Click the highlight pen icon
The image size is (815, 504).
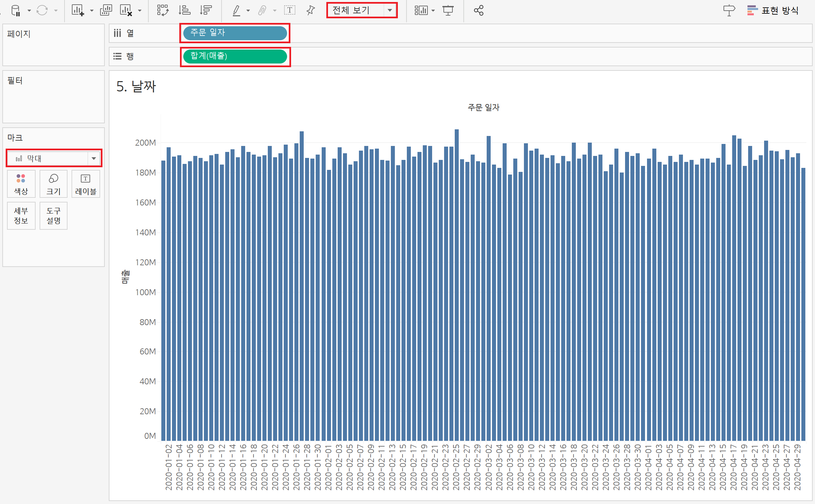[x=237, y=10]
